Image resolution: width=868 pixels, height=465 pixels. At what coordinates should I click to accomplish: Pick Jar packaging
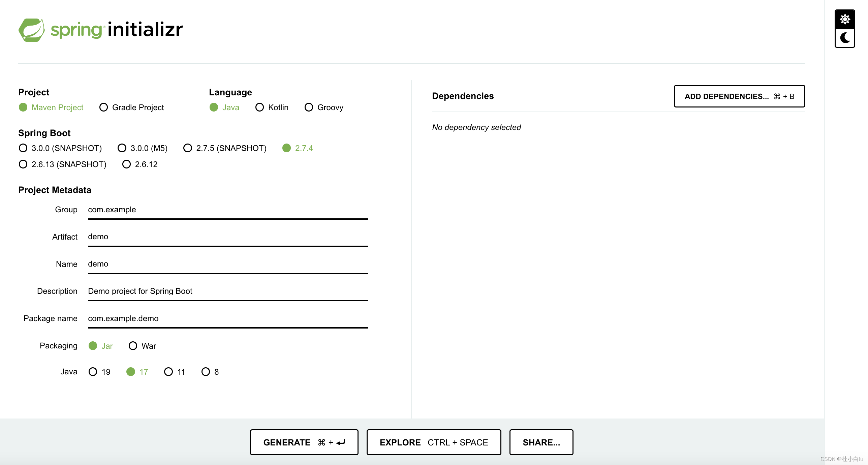101,346
